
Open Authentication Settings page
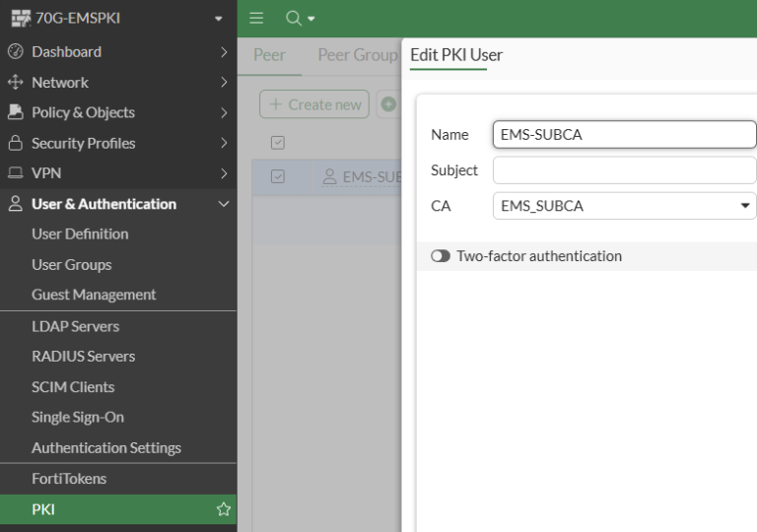point(106,448)
